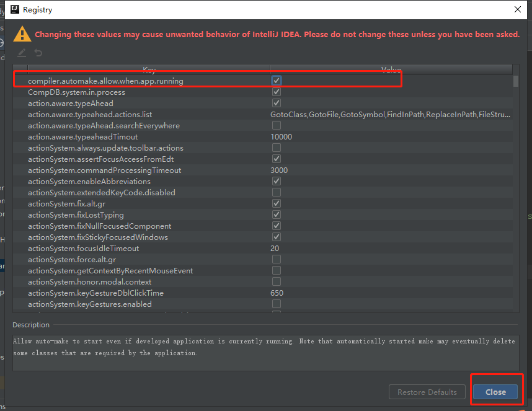The height and width of the screenshot is (411, 532).
Task: Toggle actionSystem.fixNullFocusedComponent checkbox
Action: click(277, 226)
